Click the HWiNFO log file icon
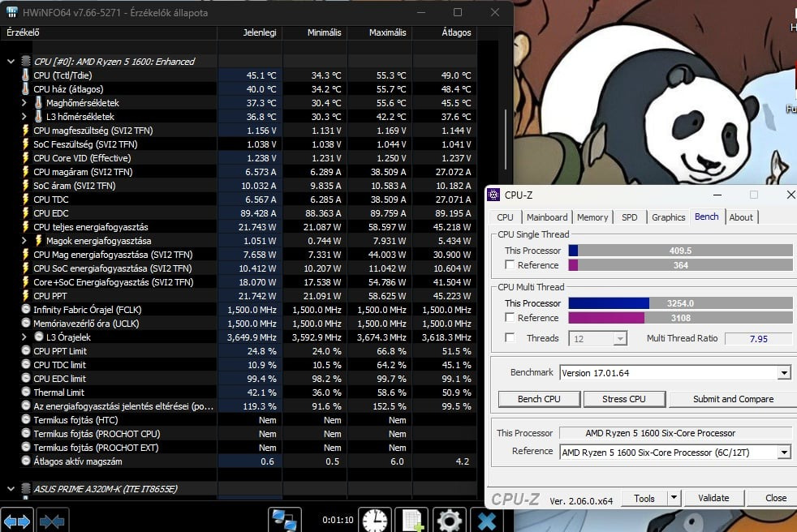Image resolution: width=797 pixels, height=532 pixels. [411, 521]
